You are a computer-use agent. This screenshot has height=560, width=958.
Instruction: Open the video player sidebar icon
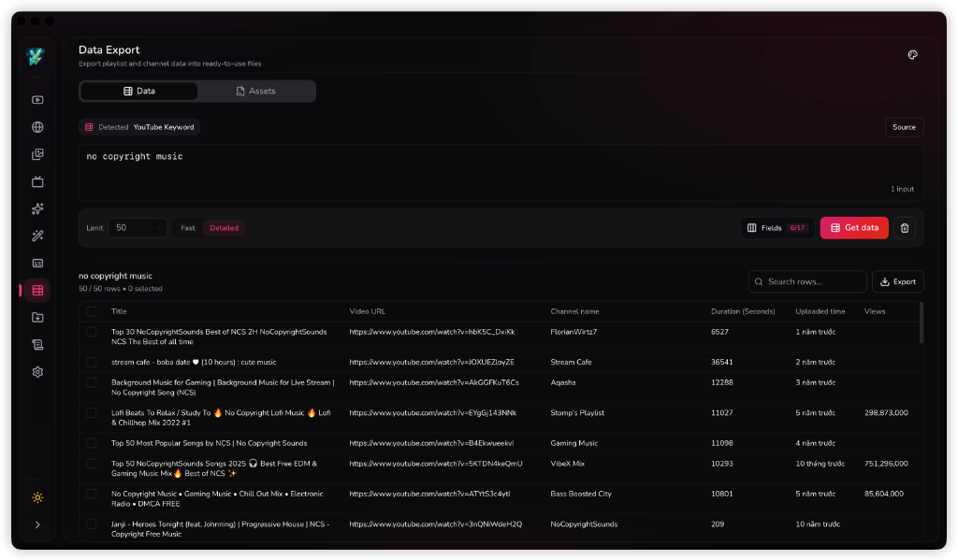[x=37, y=99]
